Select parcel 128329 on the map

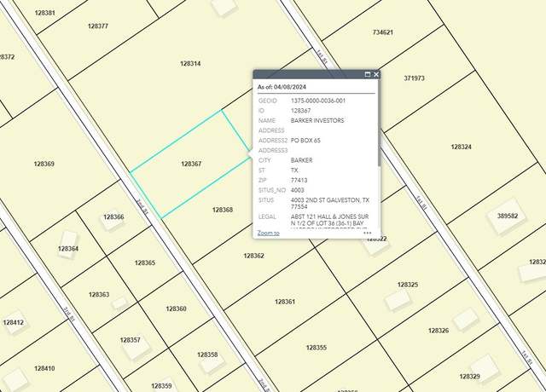470,377
